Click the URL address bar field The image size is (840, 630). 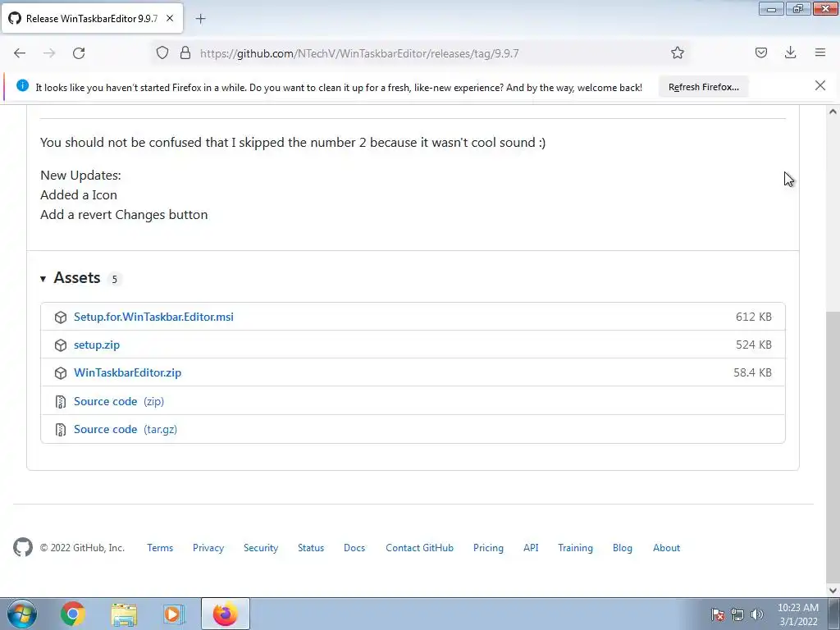pos(420,53)
